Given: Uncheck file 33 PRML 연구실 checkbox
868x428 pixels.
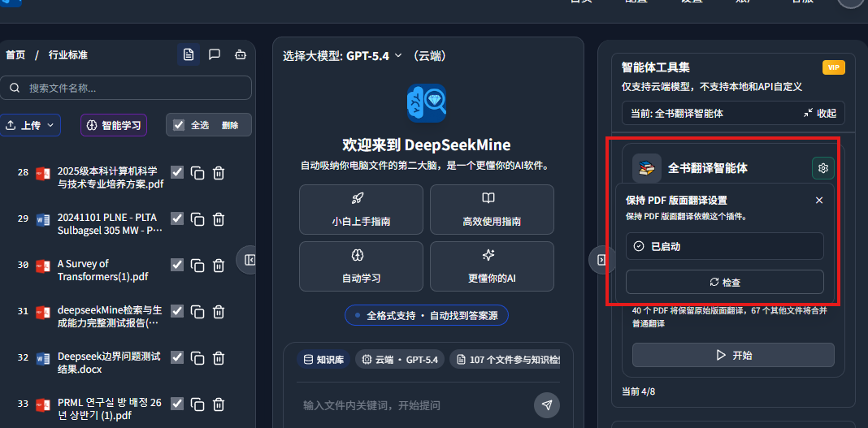Looking at the screenshot, I should tap(176, 404).
